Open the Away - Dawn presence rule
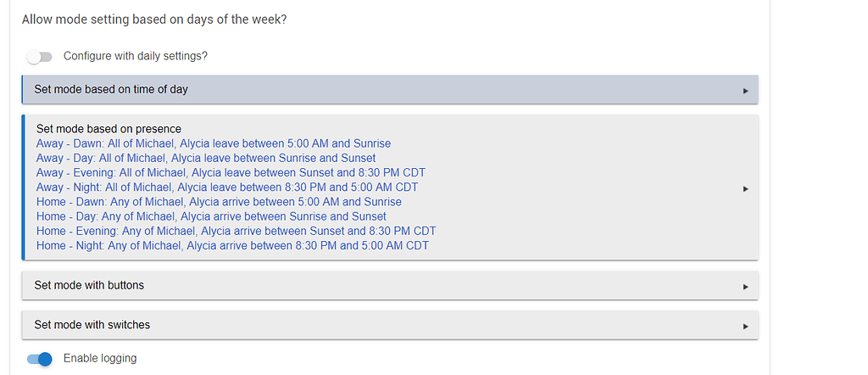Image resolution: width=868 pixels, height=375 pixels. click(213, 143)
